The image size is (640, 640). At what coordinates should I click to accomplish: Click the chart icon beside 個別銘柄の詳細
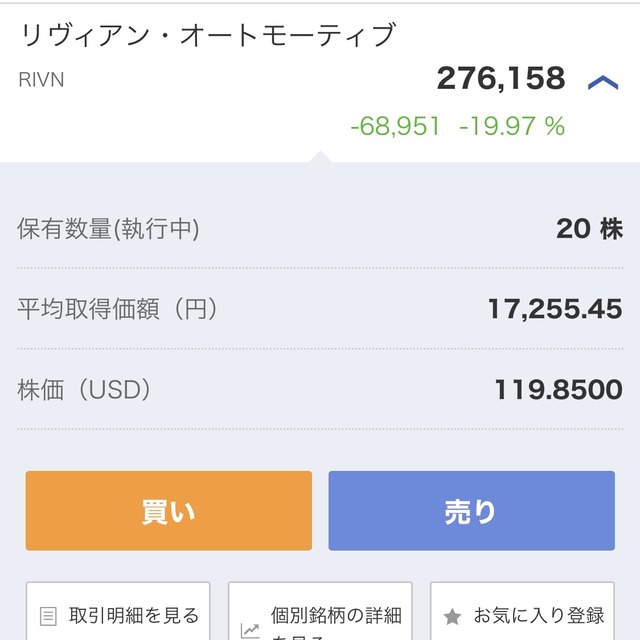pos(250,631)
